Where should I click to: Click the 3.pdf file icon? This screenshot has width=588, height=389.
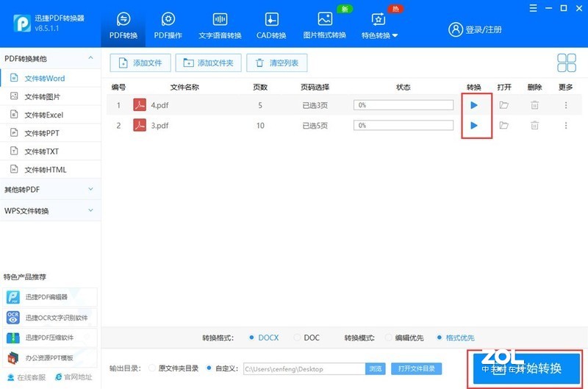140,125
